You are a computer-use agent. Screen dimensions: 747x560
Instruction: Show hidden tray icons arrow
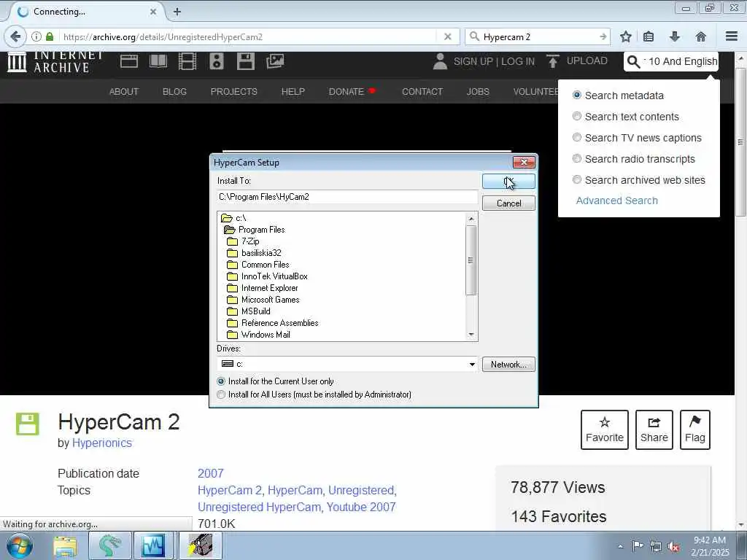(620, 546)
